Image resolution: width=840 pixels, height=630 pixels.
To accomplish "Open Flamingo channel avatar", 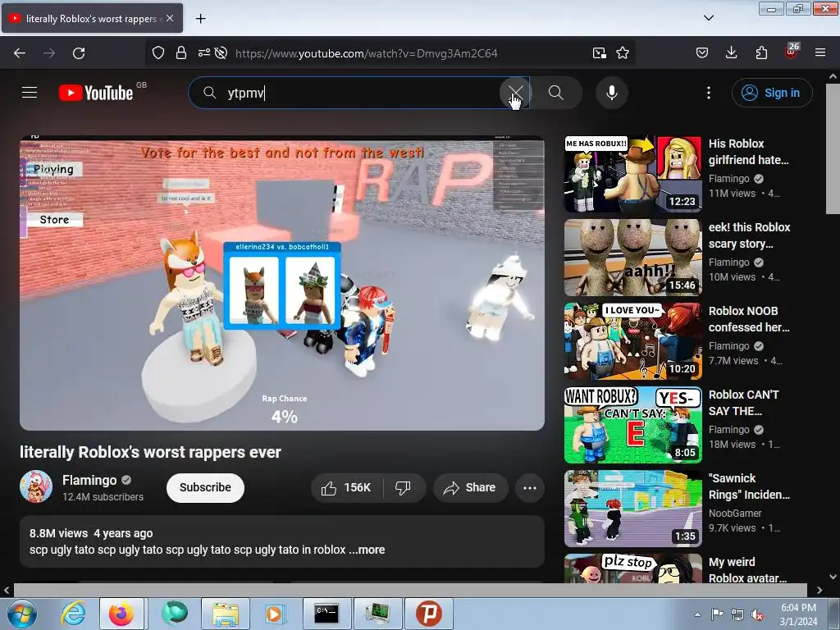I will [x=36, y=487].
